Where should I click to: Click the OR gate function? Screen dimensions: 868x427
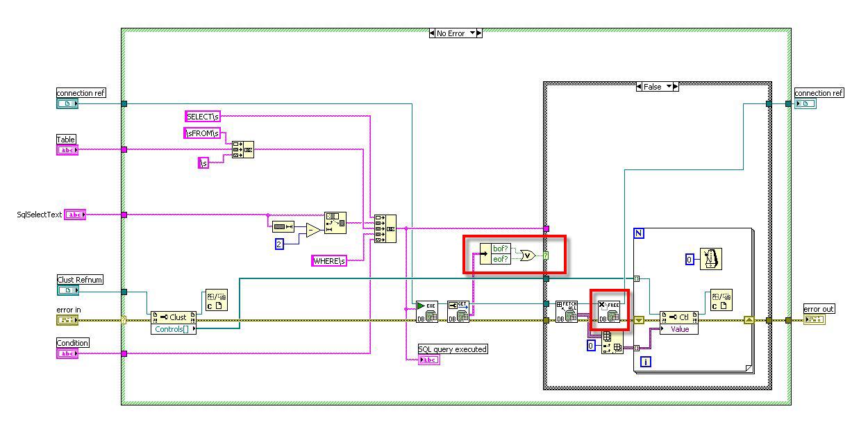pyautogui.click(x=527, y=256)
